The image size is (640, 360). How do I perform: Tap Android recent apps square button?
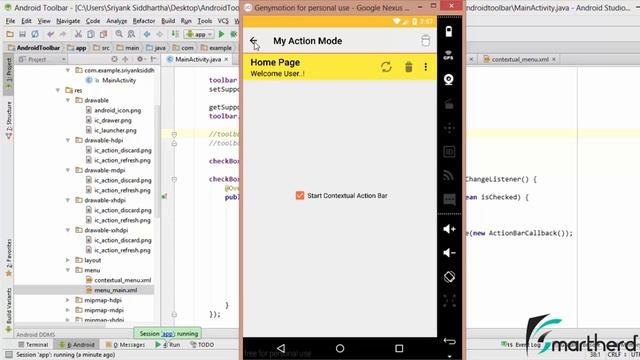click(x=399, y=348)
